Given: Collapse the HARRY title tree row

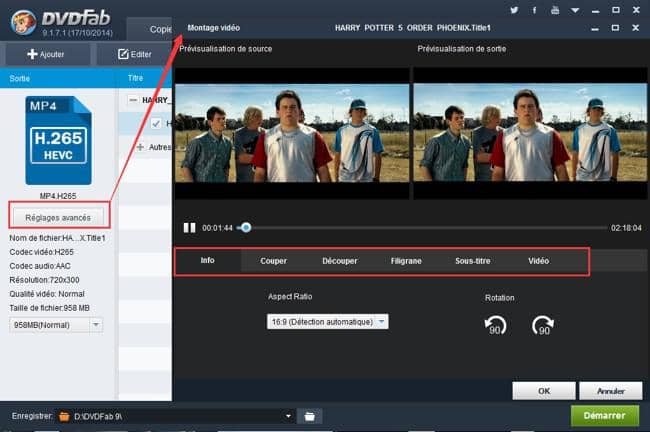Looking at the screenshot, I should pyautogui.click(x=133, y=100).
